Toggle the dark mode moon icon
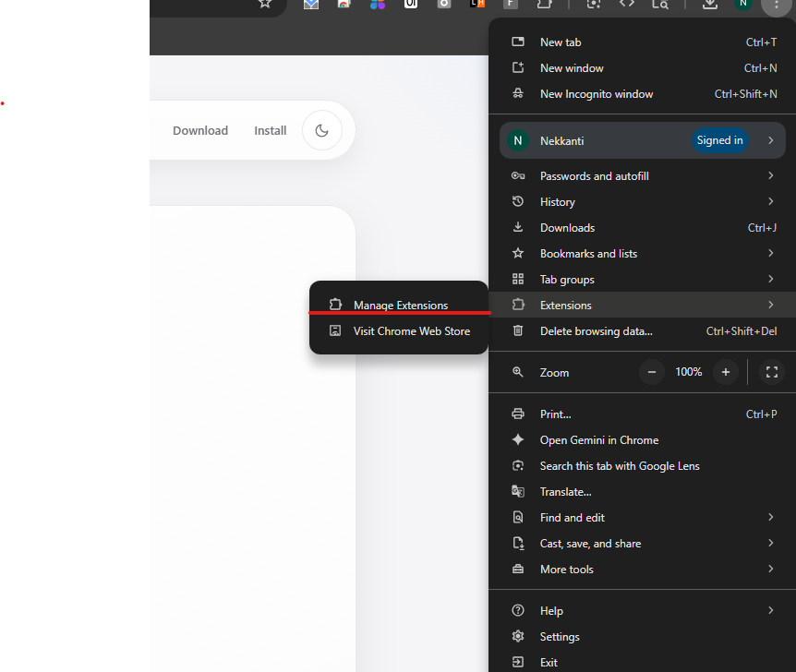Viewport: 796px width, 672px height. (x=321, y=130)
